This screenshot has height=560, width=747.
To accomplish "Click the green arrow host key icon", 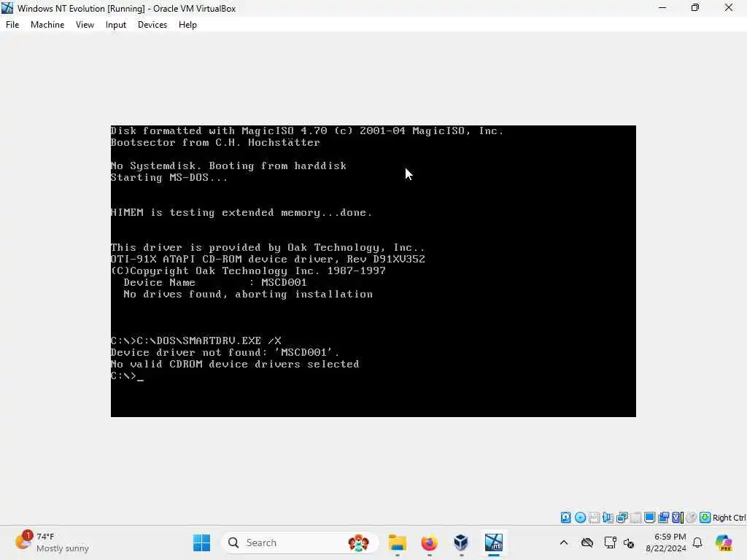I will click(x=705, y=518).
